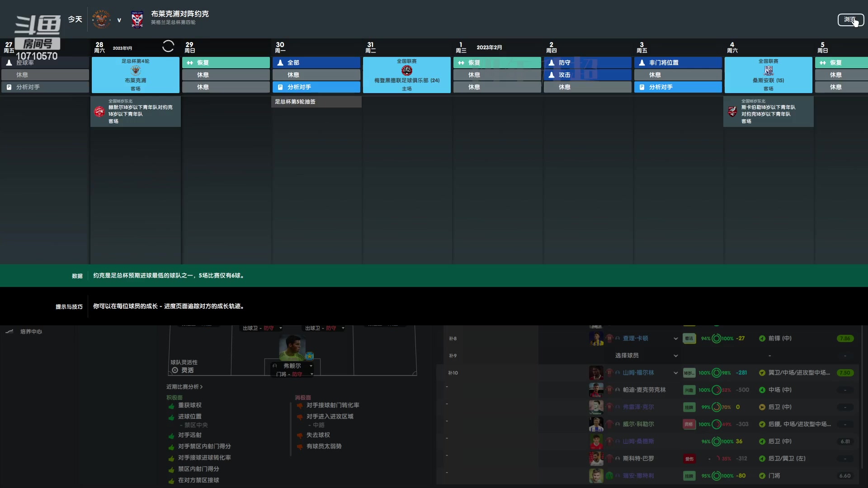
Task: Click the York City club crest in the header
Action: 137,19
